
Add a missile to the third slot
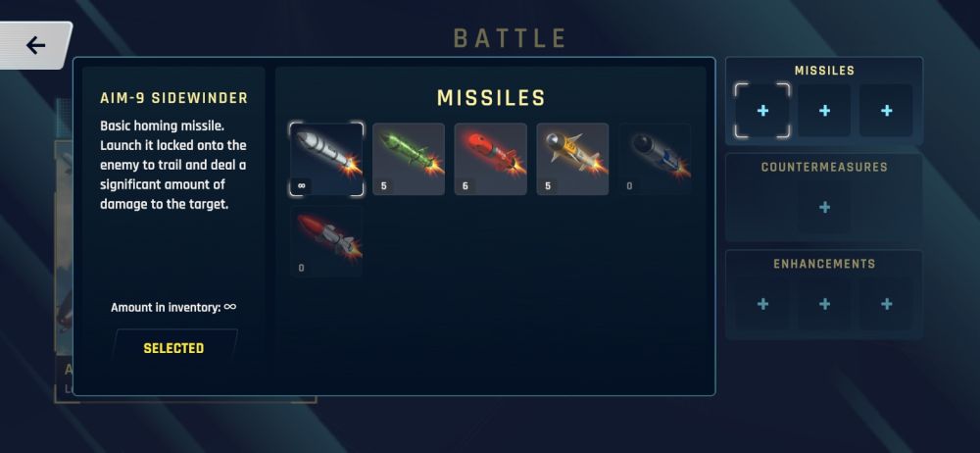pyautogui.click(x=886, y=111)
